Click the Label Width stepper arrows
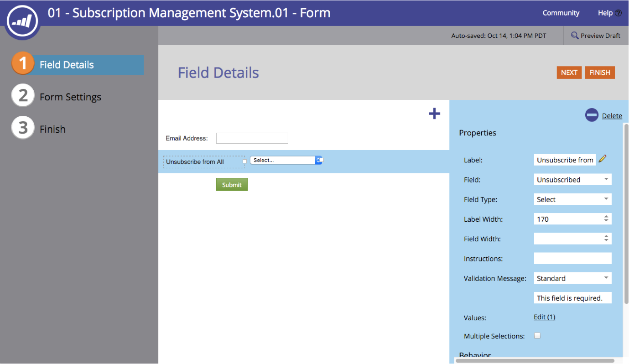The height and width of the screenshot is (364, 629). click(x=606, y=219)
